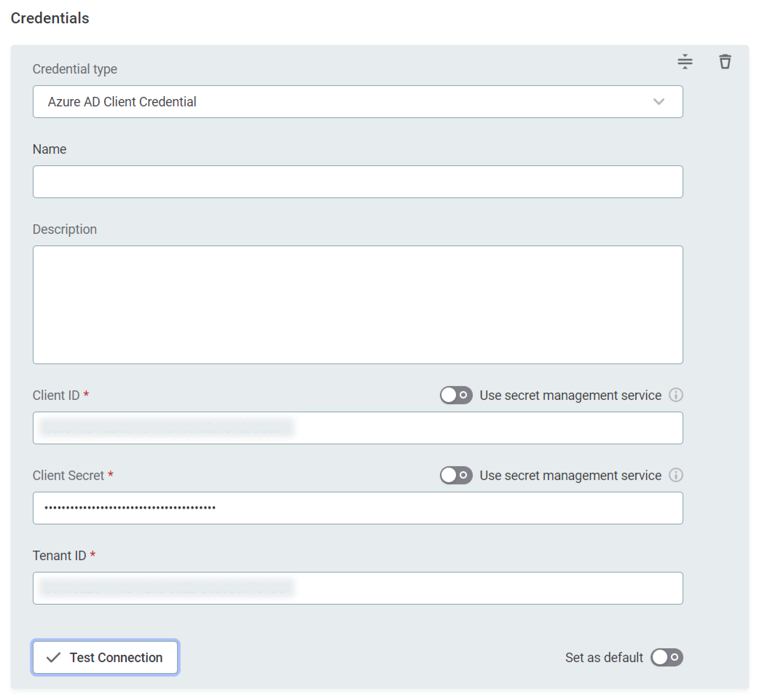762x700 pixels.
Task: Click the Set as default label
Action: coord(604,658)
